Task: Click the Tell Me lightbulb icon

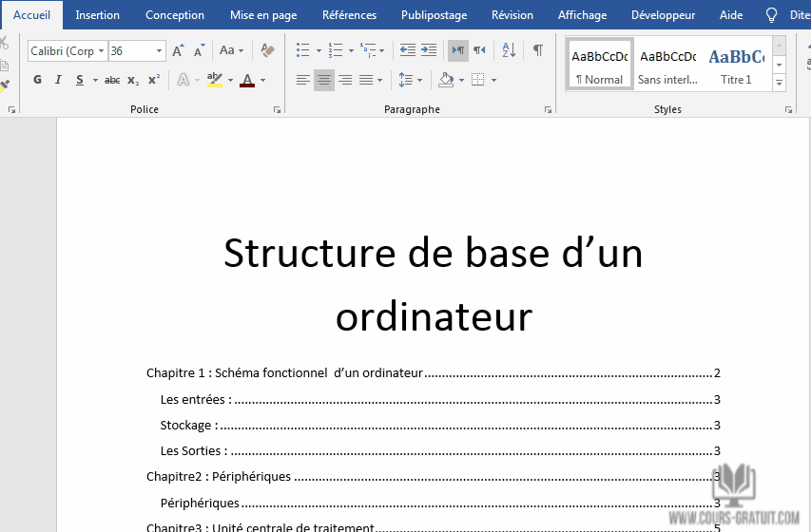Action: point(771,15)
